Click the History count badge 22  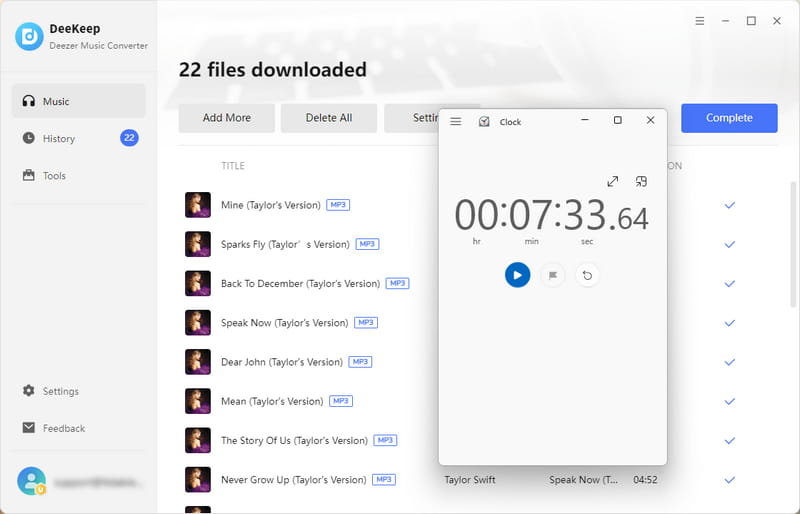pos(129,138)
